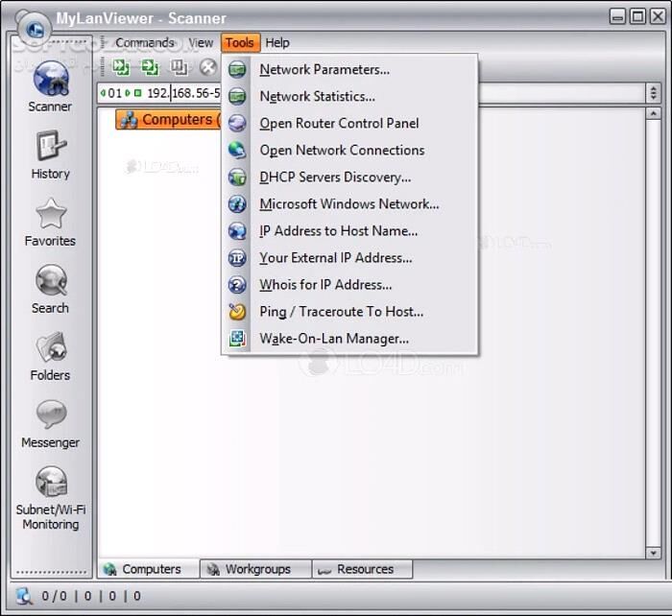Image resolution: width=672 pixels, height=616 pixels.
Task: Open the History panel icon
Action: click(51, 145)
